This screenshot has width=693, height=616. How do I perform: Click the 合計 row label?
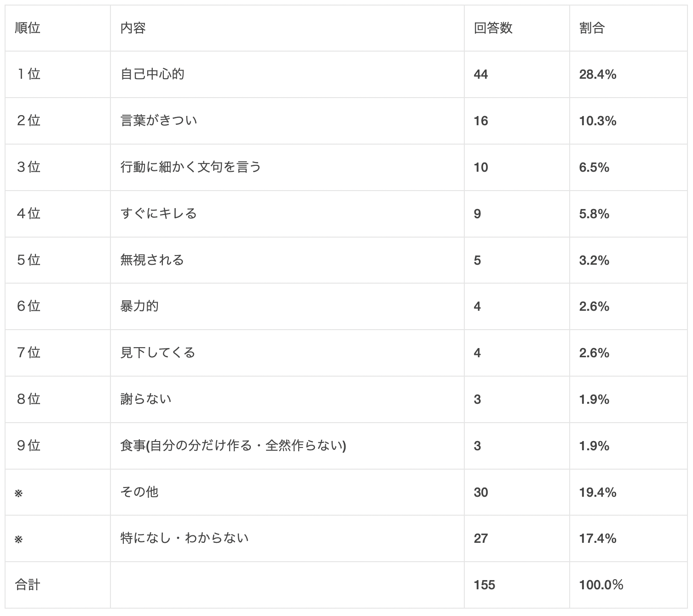(x=28, y=585)
